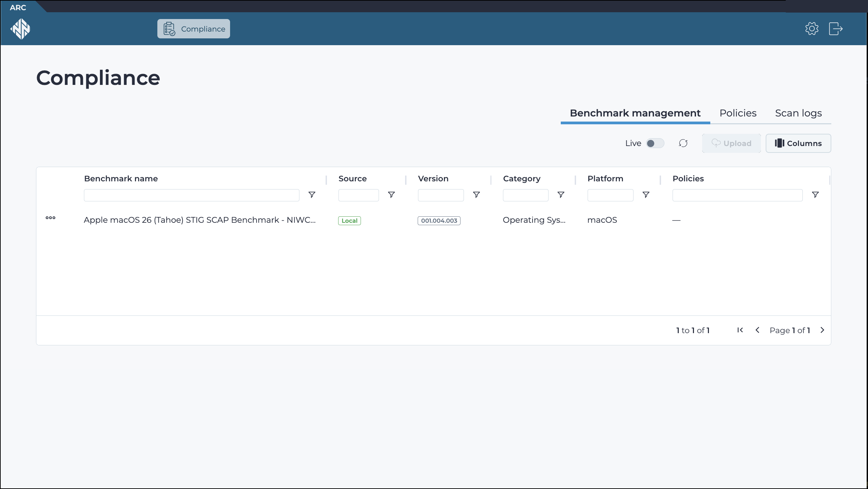Open the Policies column filter icon

(x=815, y=195)
